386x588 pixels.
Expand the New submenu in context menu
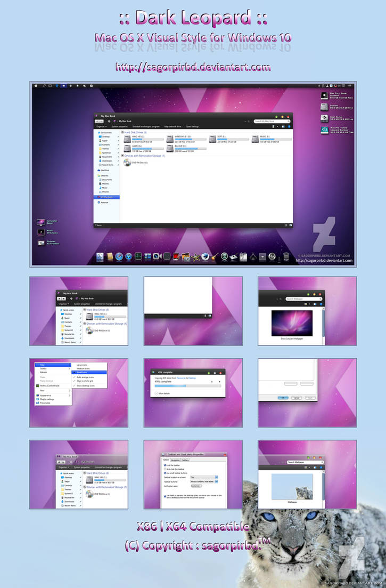53,391
